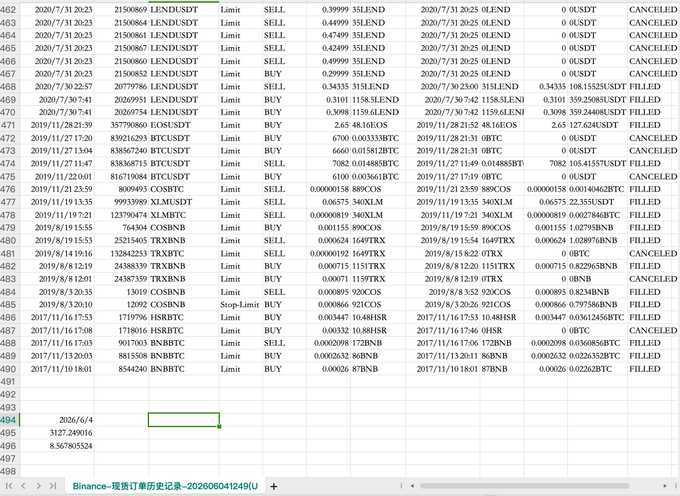Click the 0.003333BTC amount cell
Image resolution: width=680 pixels, height=496 pixels.
[x=378, y=138]
